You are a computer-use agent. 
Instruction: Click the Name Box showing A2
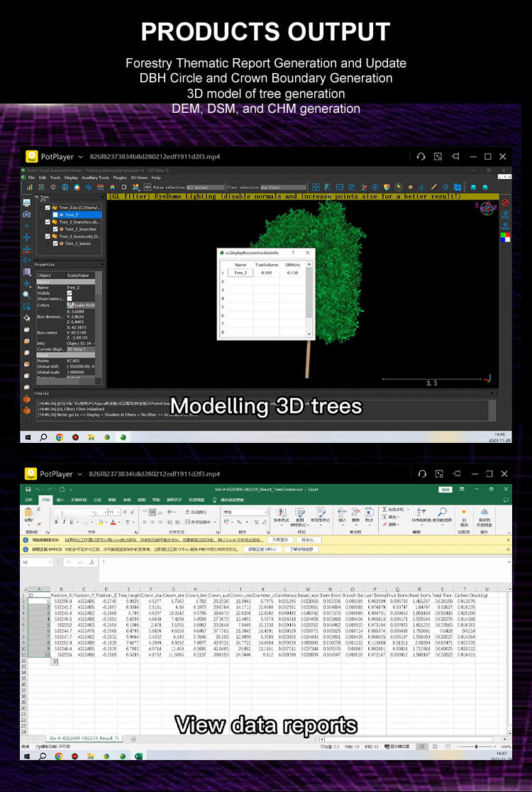[36, 562]
